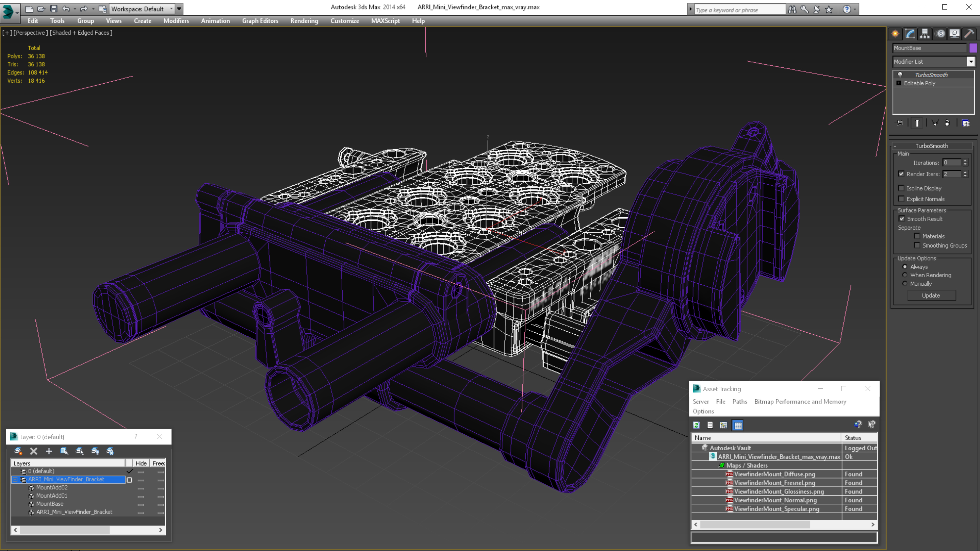Click the Layer dialog horizontal scrollbar

click(88, 530)
